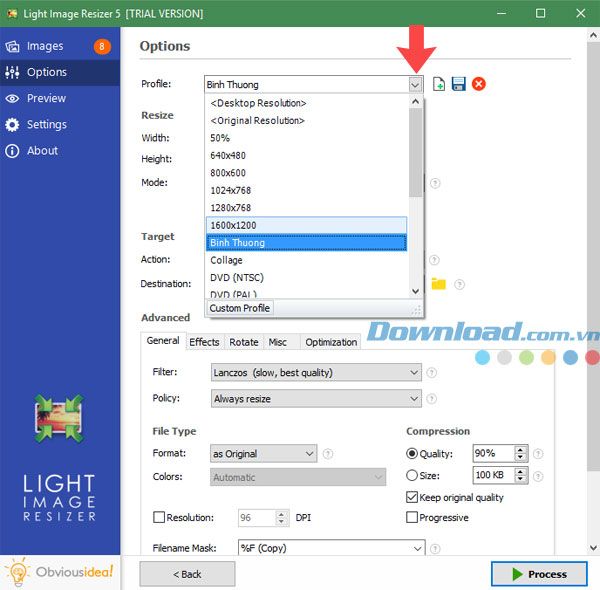The image size is (600, 590).
Task: Click the Size 100 KB value field
Action: point(494,476)
